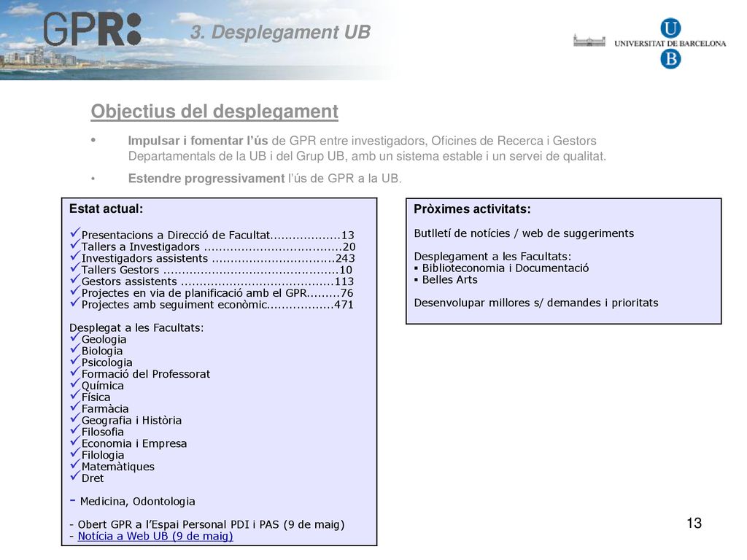Click 'Desplegament a les Facultats:' label
Image resolution: width=747 pixels, height=560 pixels.
(492, 257)
